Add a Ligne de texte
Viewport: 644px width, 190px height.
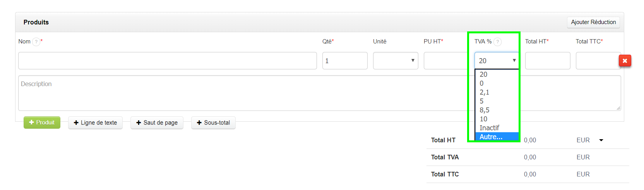point(95,123)
